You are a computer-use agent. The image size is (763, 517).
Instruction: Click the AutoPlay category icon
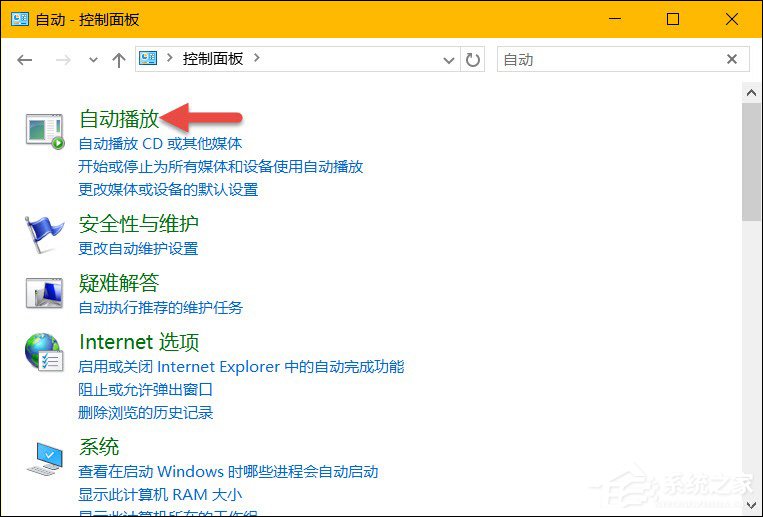(45, 131)
